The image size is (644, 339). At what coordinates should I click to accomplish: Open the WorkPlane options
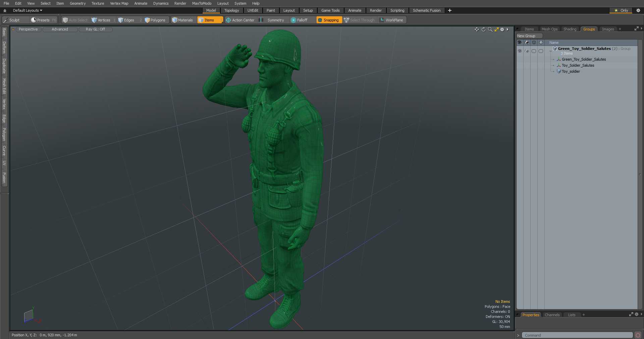click(x=392, y=20)
